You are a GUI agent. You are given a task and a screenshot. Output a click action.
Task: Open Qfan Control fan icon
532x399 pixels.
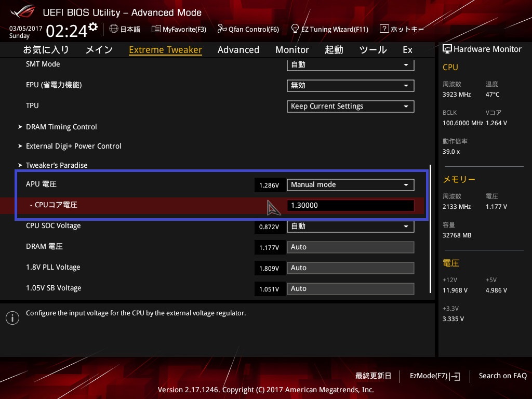pyautogui.click(x=222, y=29)
